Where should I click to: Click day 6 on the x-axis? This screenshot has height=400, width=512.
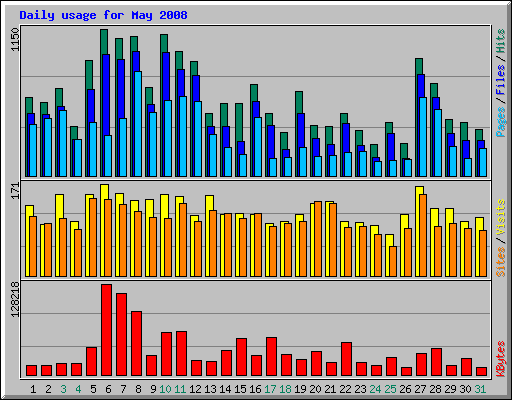click(x=108, y=389)
